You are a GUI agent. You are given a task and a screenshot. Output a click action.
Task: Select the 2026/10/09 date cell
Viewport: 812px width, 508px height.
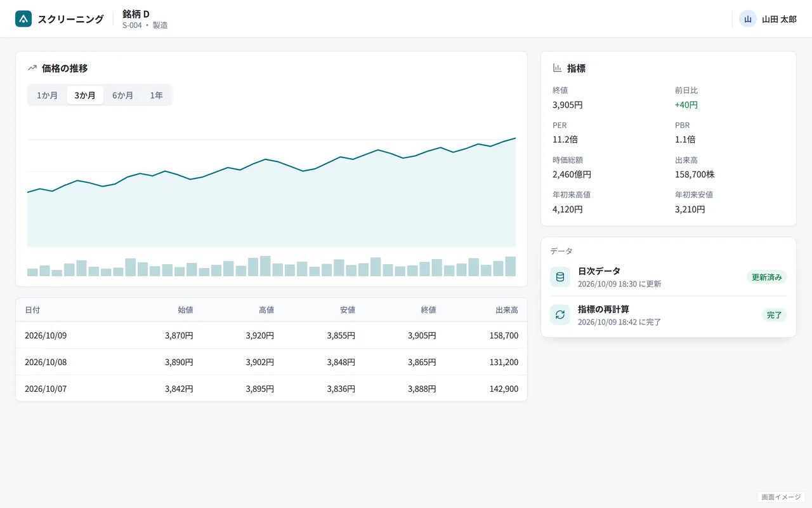pyautogui.click(x=46, y=335)
